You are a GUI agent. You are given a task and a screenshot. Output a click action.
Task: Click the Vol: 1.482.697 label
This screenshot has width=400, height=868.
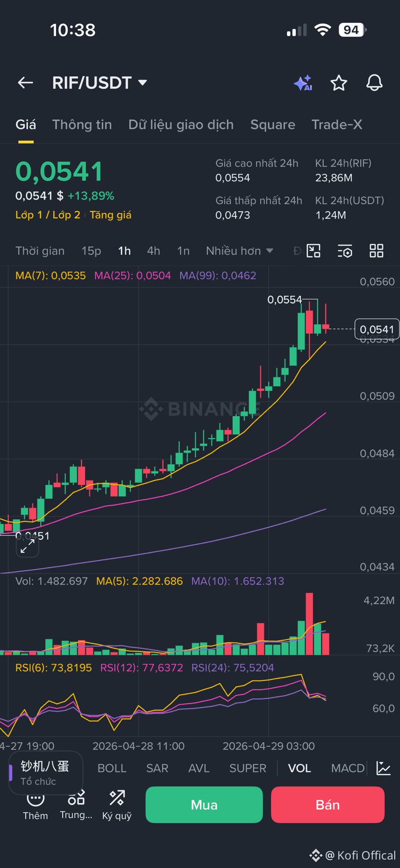(52, 581)
